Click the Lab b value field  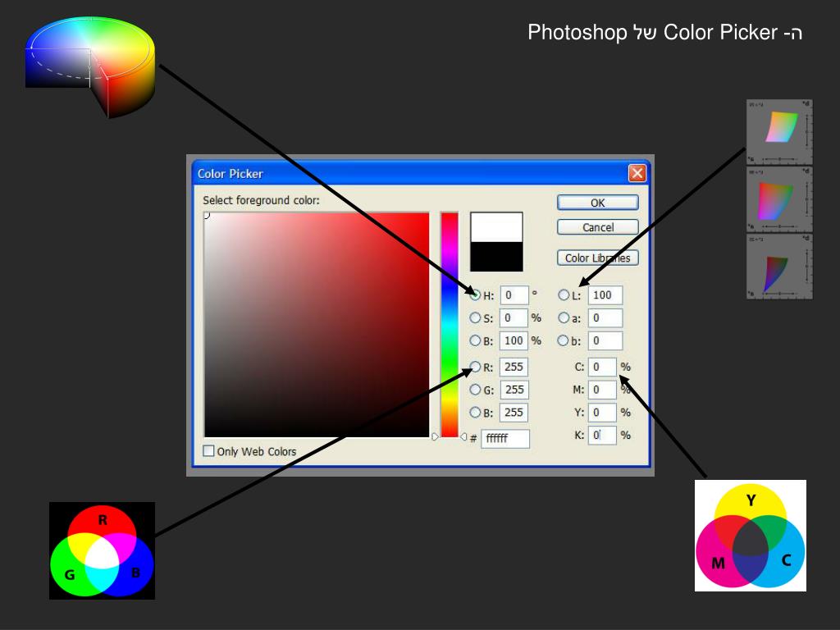tap(605, 340)
